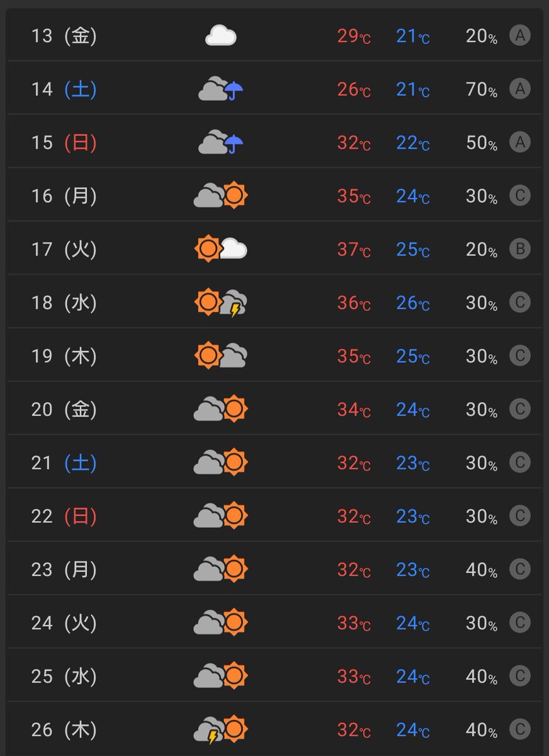This screenshot has width=549, height=756.
Task: Click the sun and cloud icon for the 19th
Action: (x=220, y=356)
